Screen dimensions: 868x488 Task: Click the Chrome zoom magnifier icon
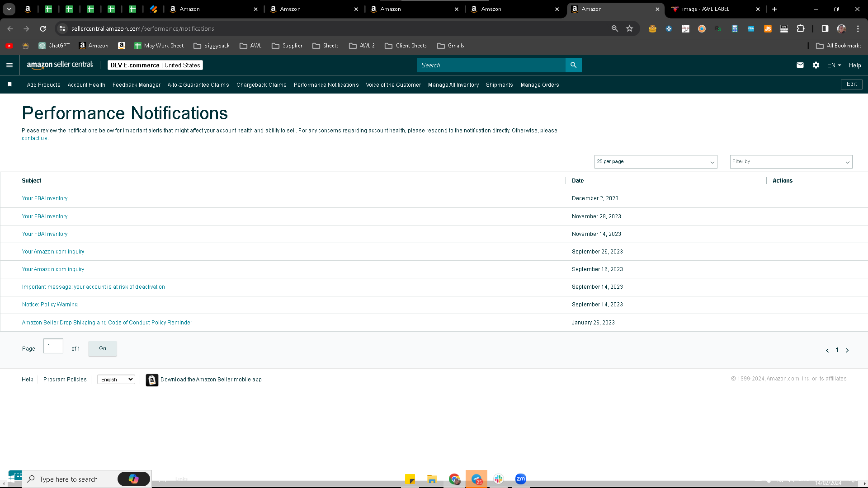click(x=614, y=28)
